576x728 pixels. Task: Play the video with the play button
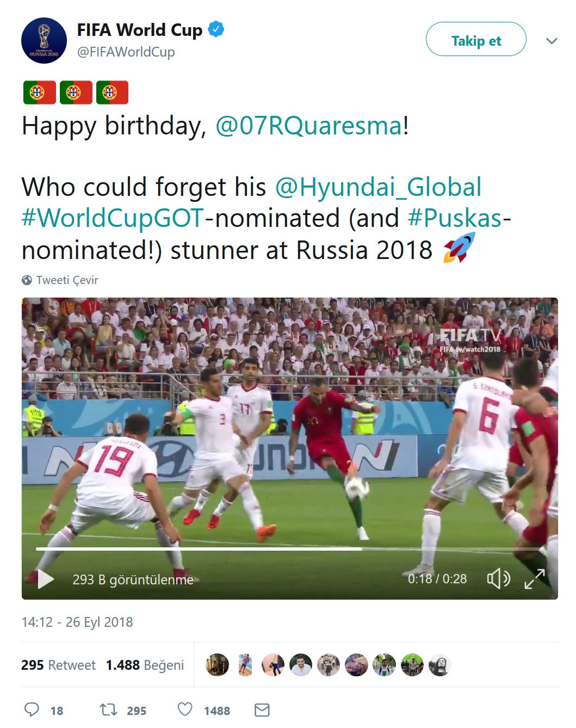(46, 579)
